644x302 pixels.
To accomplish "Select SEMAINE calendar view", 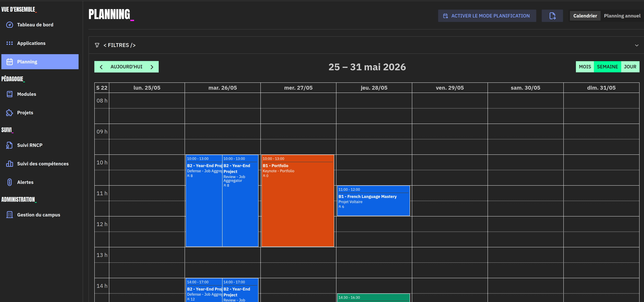I will [607, 67].
